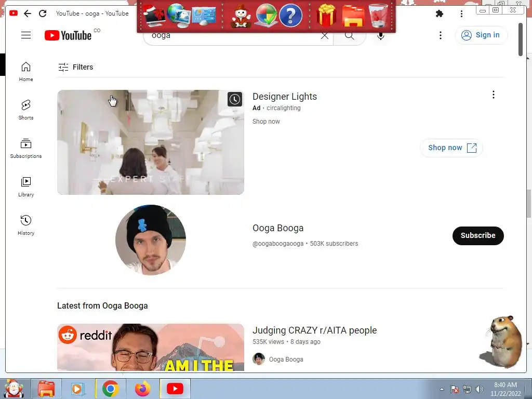Show hidden tray icons arrow
Viewport: 532px width, 399px height.
pos(442,389)
